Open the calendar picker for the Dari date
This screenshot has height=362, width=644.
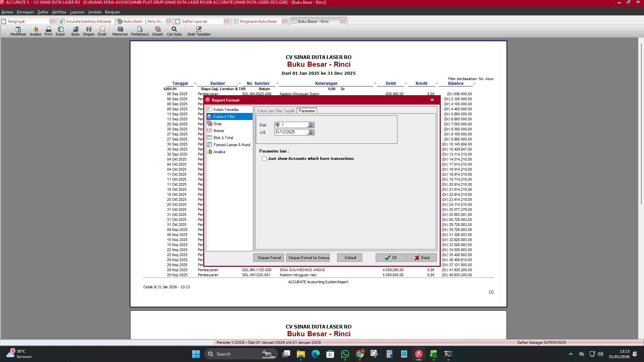tap(310, 125)
